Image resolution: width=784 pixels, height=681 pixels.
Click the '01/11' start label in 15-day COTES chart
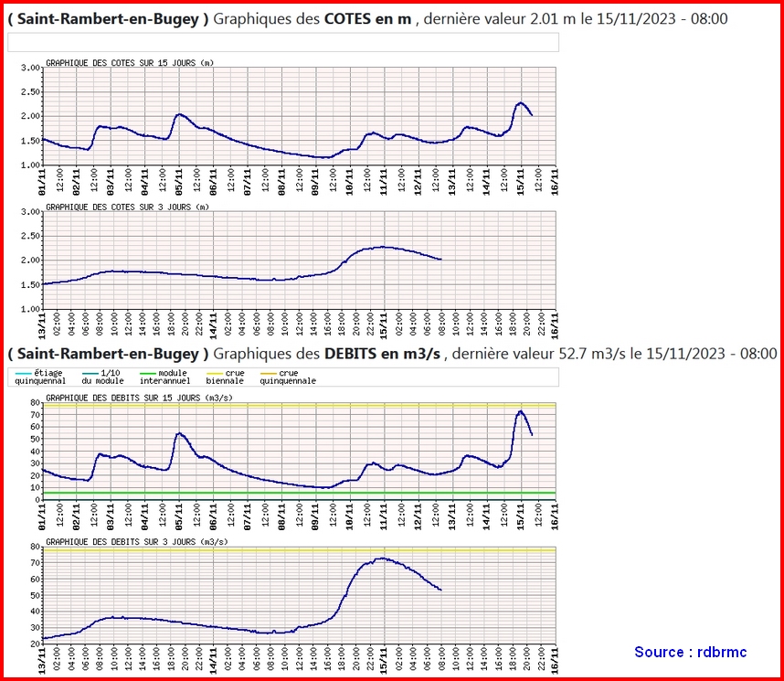click(x=43, y=182)
